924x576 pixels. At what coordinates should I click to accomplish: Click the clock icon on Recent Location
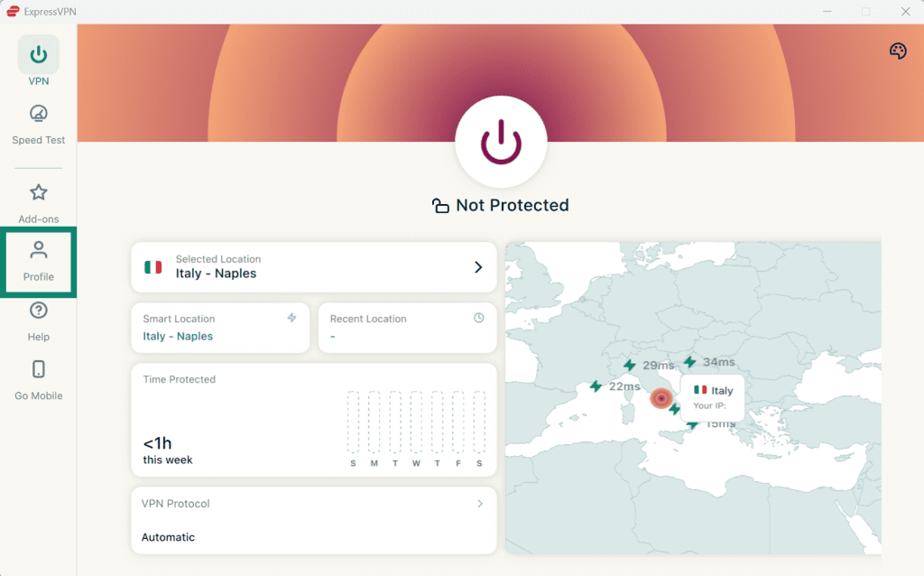[x=479, y=318]
